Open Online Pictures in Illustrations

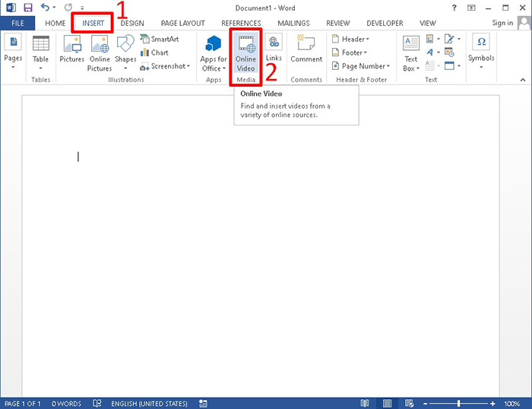point(100,52)
